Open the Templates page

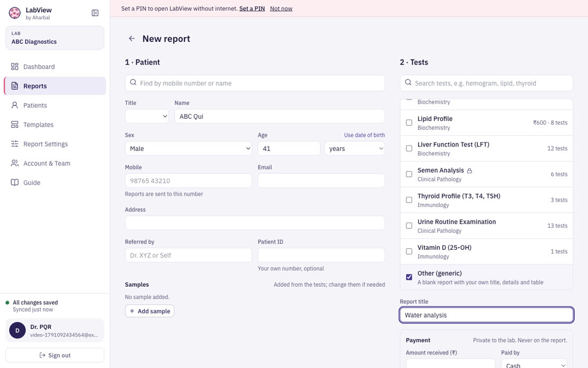(55, 125)
